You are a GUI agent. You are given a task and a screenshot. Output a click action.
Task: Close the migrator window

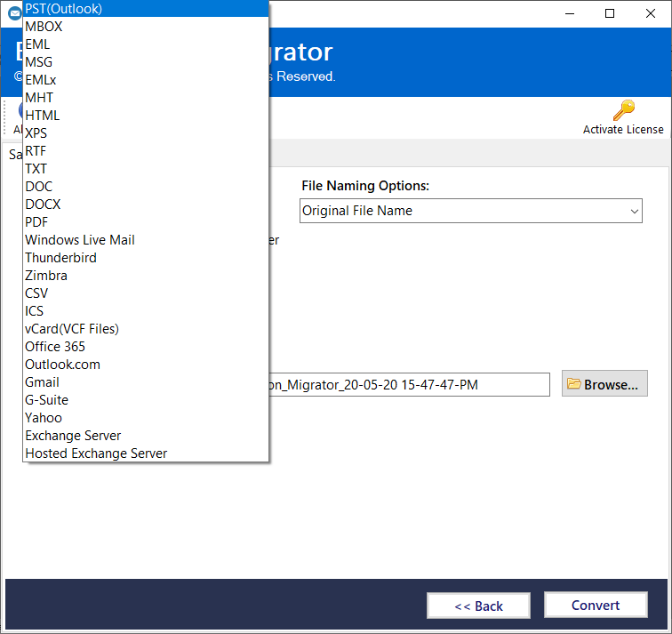coord(650,13)
